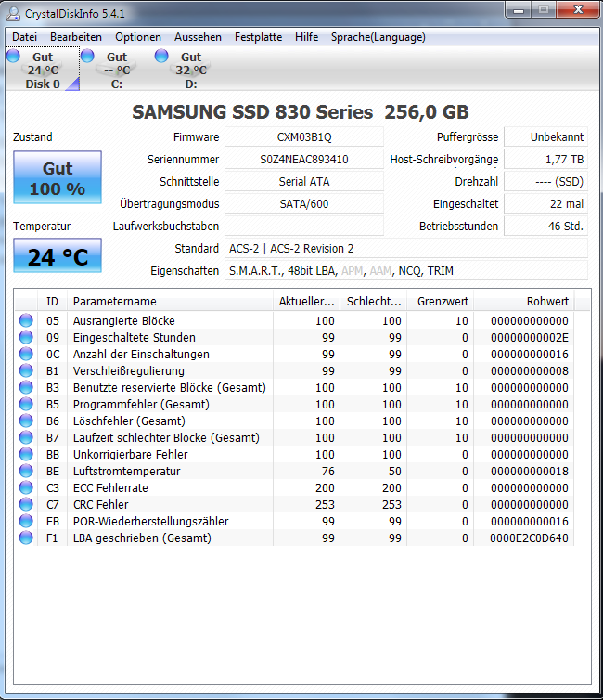Click status icon of Unkorrigierbare Fehler row

(26, 454)
